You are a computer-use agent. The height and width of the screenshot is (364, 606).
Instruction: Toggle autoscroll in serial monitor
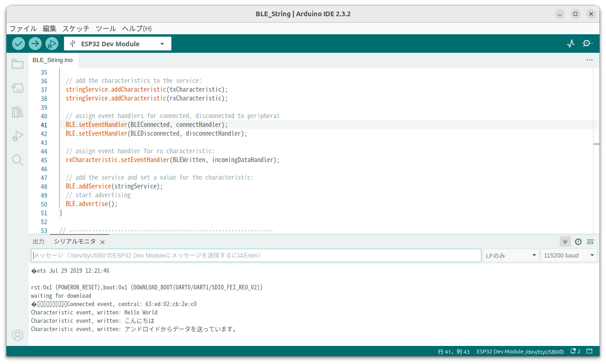coord(565,242)
